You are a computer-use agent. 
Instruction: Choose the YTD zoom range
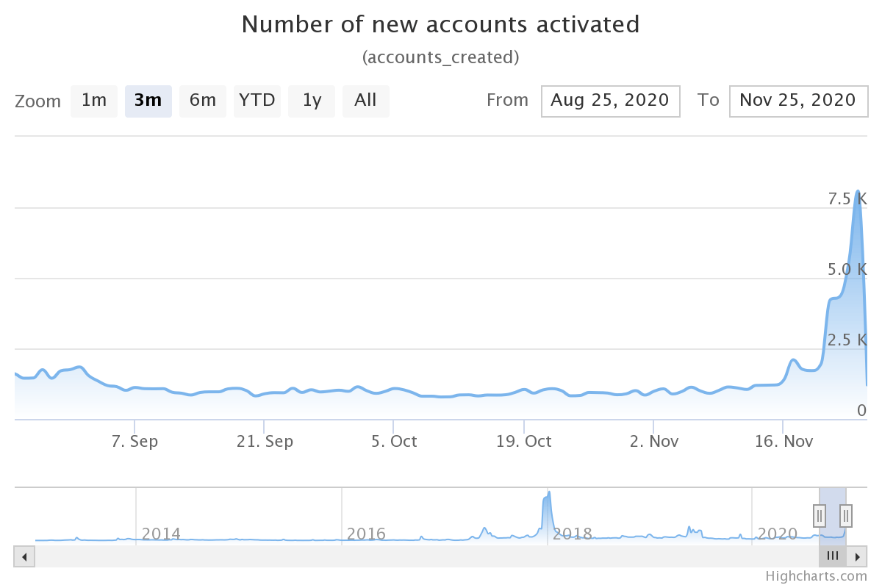(257, 101)
